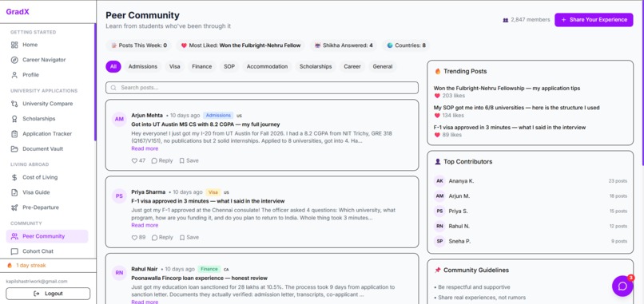Click the Posts This Week stat chip
This screenshot has width=644, height=304.
click(x=139, y=45)
